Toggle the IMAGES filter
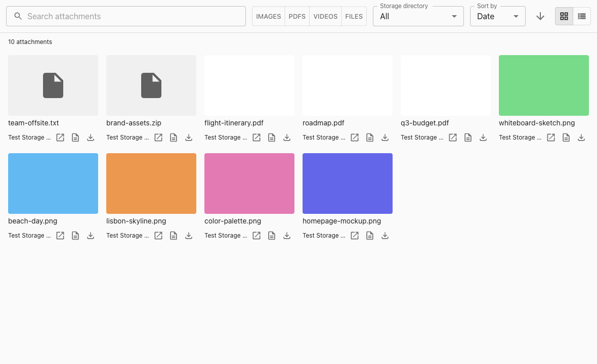The width and height of the screenshot is (597, 364). coord(269,16)
